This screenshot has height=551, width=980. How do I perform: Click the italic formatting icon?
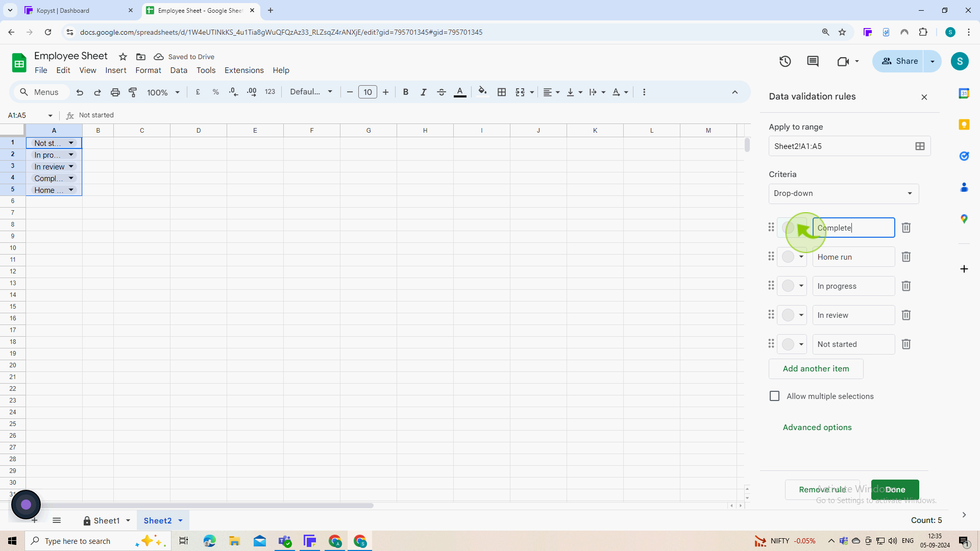423,92
